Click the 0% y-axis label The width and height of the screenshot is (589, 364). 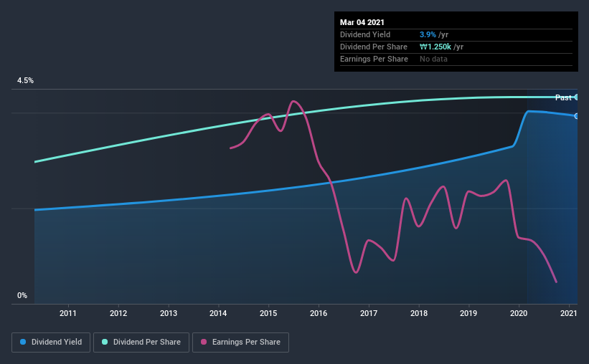pyautogui.click(x=22, y=296)
